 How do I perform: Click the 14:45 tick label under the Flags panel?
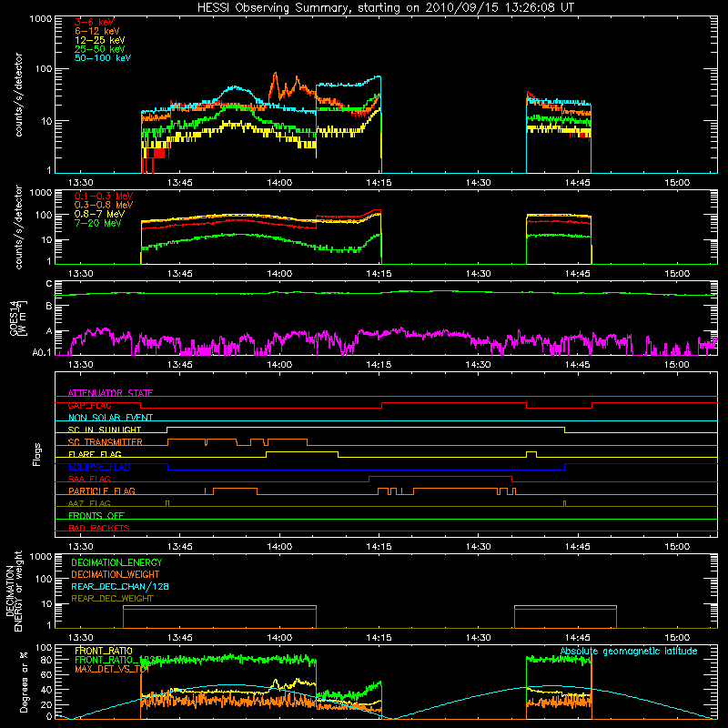[x=578, y=547]
